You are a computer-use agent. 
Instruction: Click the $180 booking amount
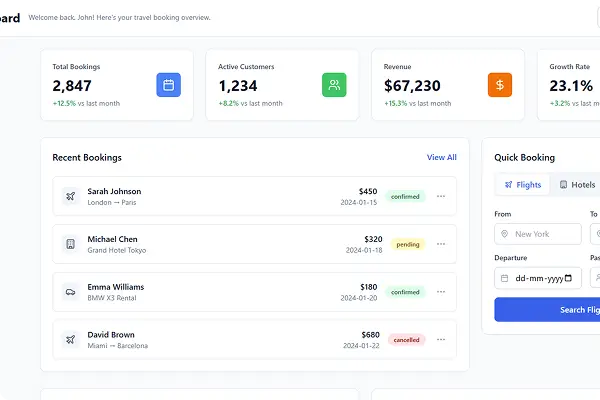tap(368, 287)
